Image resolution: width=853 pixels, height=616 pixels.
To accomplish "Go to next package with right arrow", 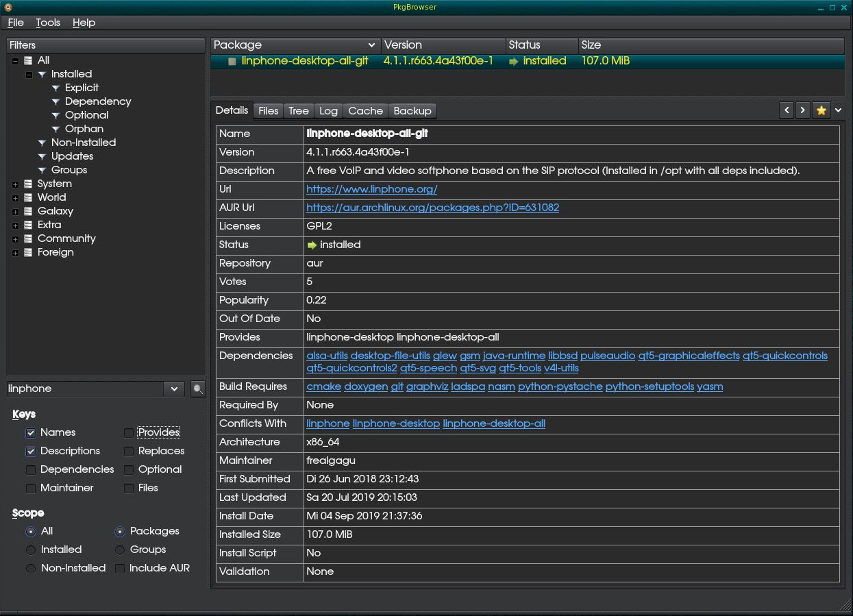I will (x=803, y=110).
